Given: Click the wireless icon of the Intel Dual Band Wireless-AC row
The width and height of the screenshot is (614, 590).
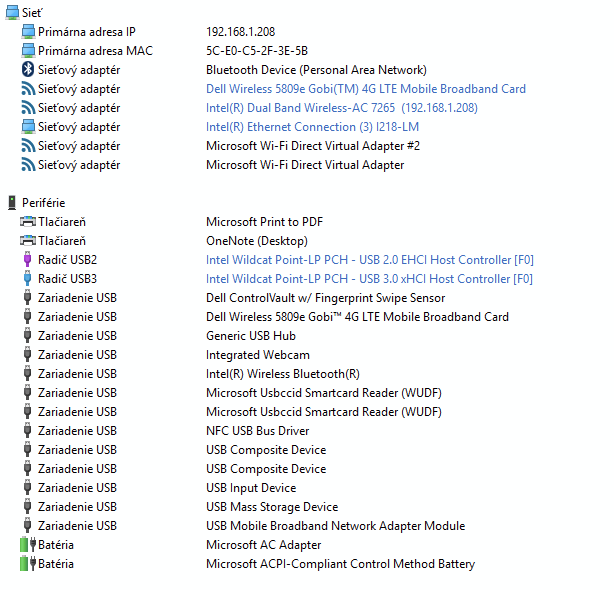Looking at the screenshot, I should click(28, 108).
